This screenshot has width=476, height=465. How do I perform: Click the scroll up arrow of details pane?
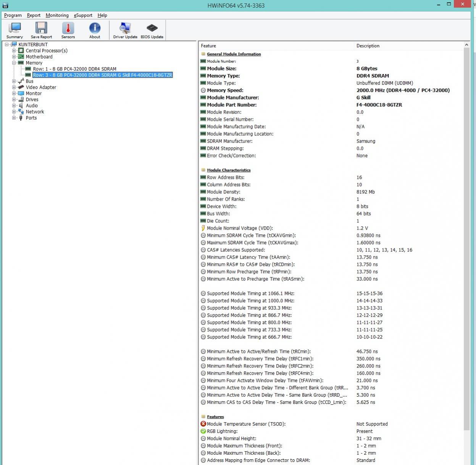466,45
